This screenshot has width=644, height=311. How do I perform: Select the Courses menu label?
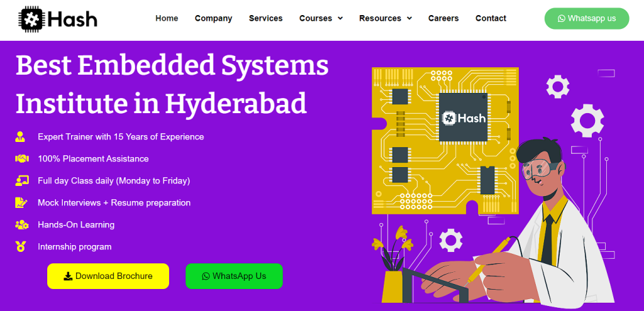pyautogui.click(x=316, y=18)
